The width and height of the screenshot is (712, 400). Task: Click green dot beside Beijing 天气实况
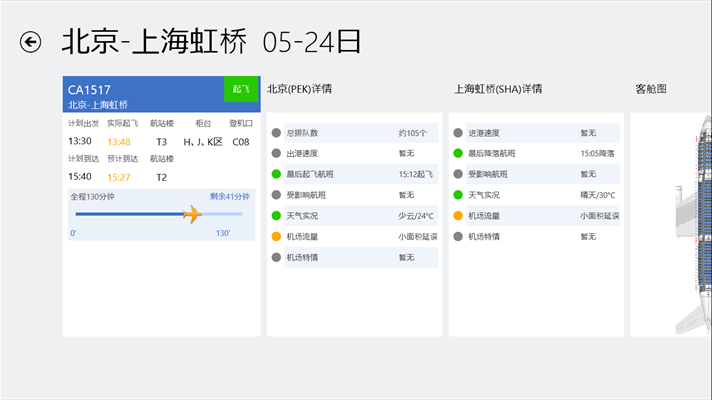click(276, 215)
